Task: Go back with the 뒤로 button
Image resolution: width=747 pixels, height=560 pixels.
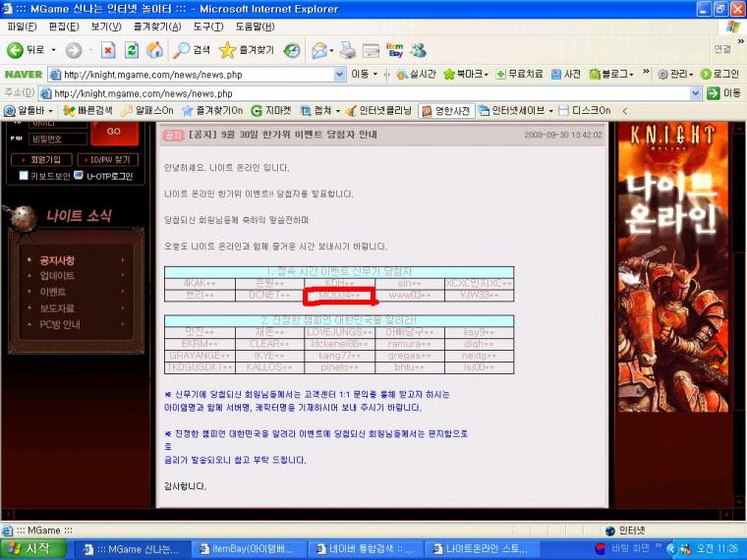Action: click(x=26, y=50)
